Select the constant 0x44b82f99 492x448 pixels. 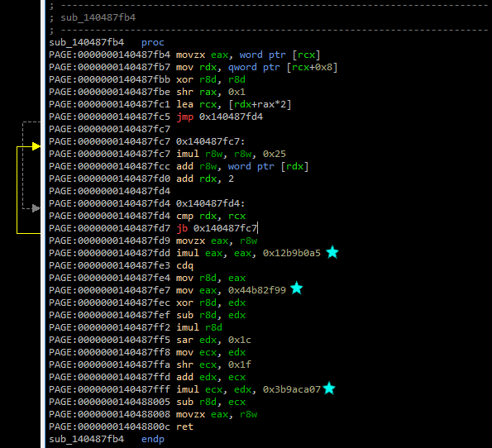coord(257,290)
